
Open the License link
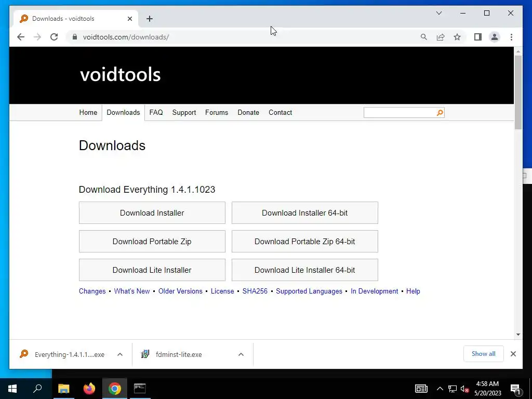(222, 291)
